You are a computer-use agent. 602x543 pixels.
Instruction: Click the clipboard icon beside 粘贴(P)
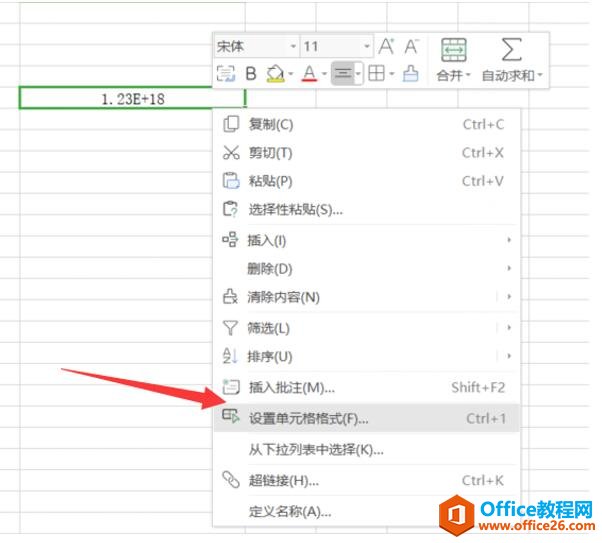(231, 180)
